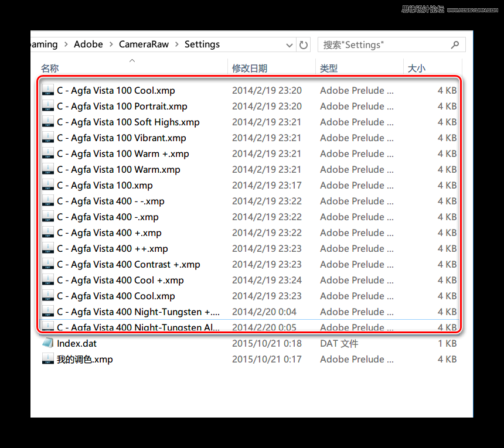Click the Settings breadcrumb segment

click(202, 45)
